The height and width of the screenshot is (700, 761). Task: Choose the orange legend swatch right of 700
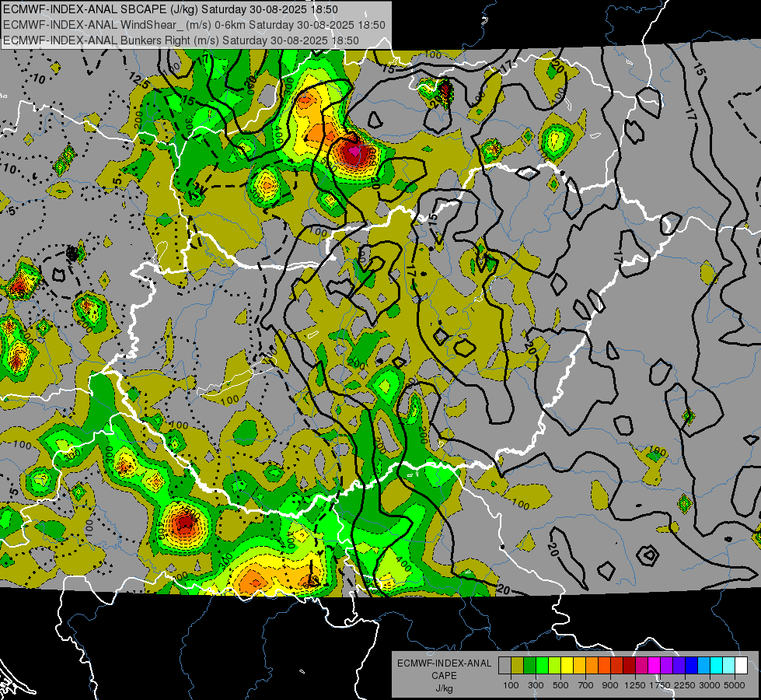592,666
